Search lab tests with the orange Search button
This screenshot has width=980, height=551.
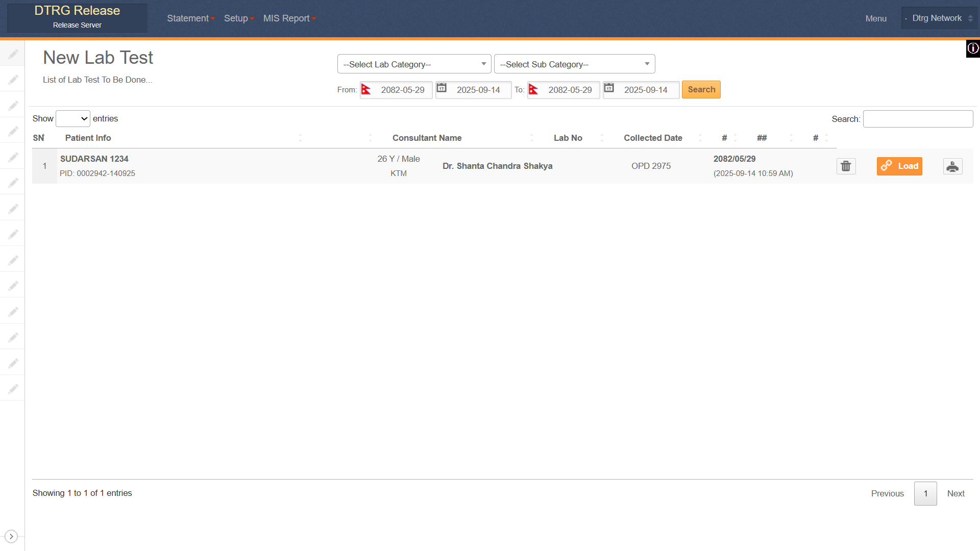coord(701,90)
